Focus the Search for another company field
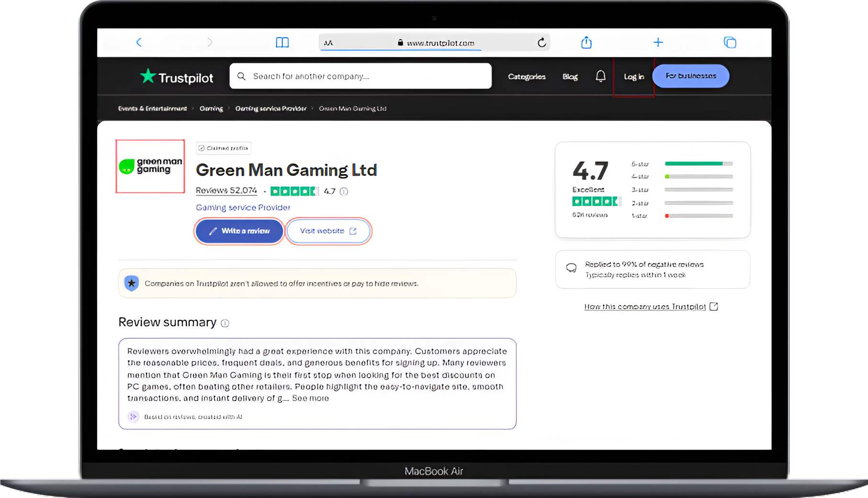Screen dimensions: 868x498 pyautogui.click(x=361, y=76)
